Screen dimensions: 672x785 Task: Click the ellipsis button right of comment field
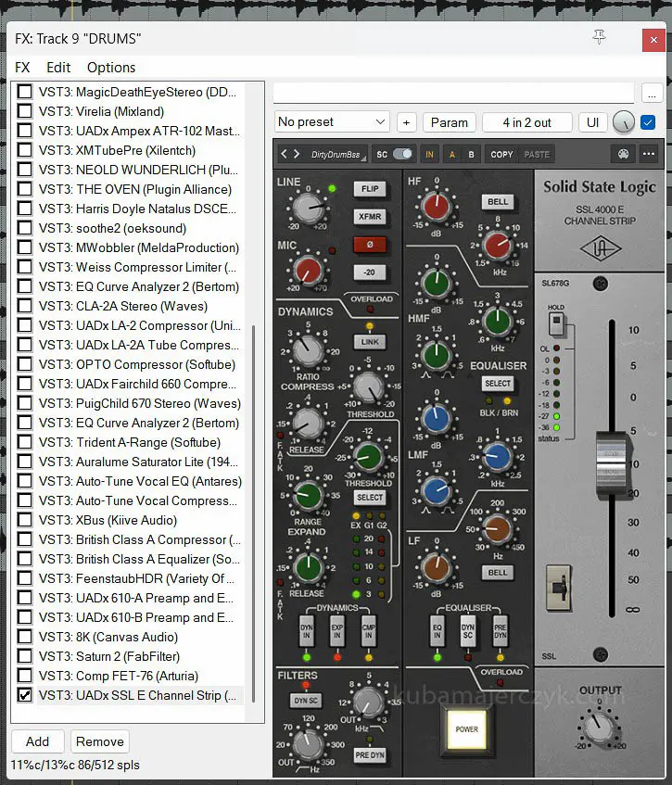[x=652, y=93]
